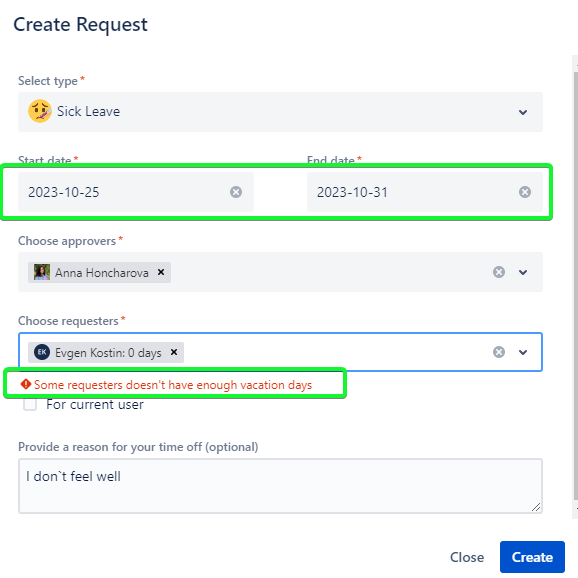Clear the end date 2023-10-31
This screenshot has height=578, width=578.
click(525, 192)
